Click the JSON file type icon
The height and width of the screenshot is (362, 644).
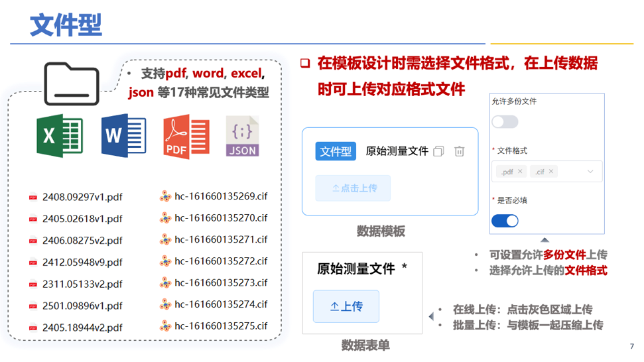click(242, 136)
